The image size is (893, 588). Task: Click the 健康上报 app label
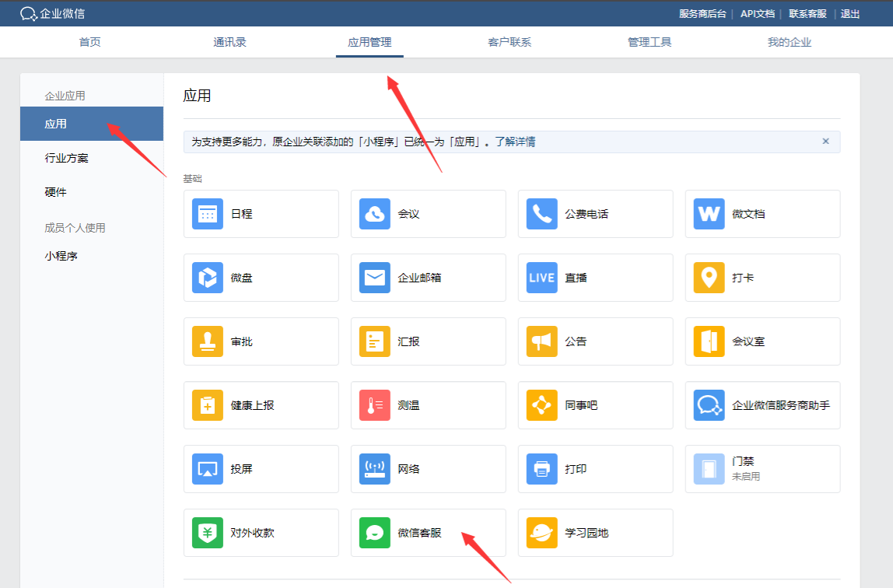click(252, 405)
